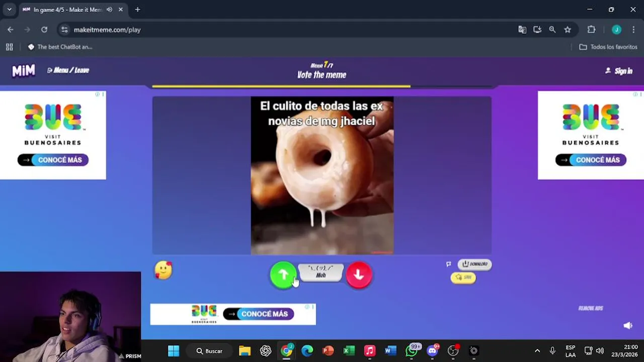The height and width of the screenshot is (362, 644).
Task: Open WhatsApp from taskbar
Action: pyautogui.click(x=412, y=351)
